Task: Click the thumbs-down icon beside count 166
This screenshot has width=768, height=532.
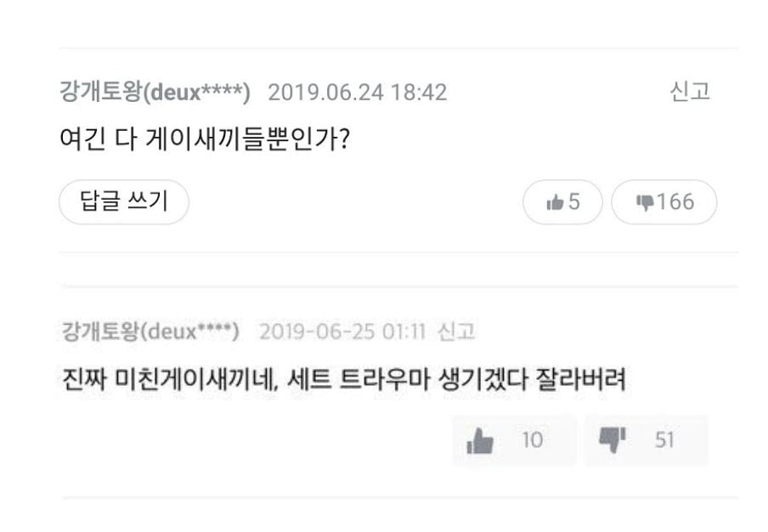Action: point(645,203)
